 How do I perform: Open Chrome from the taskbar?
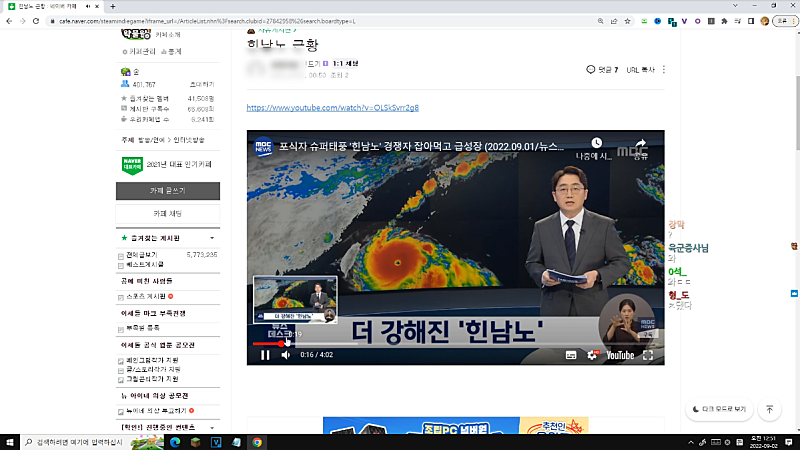[x=257, y=442]
